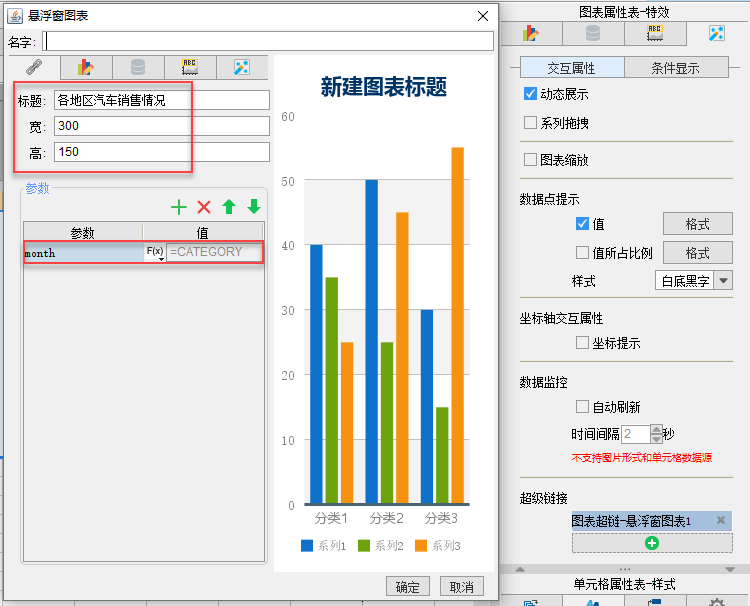Click the 名字 name input field

point(268,41)
